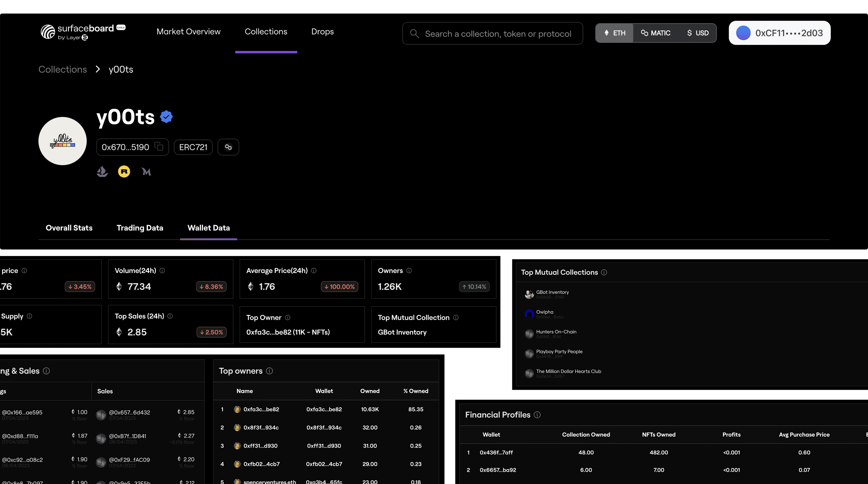The width and height of the screenshot is (868, 484).
Task: Select wallet 0xff31...d930 in Top owners
Action: point(324,446)
